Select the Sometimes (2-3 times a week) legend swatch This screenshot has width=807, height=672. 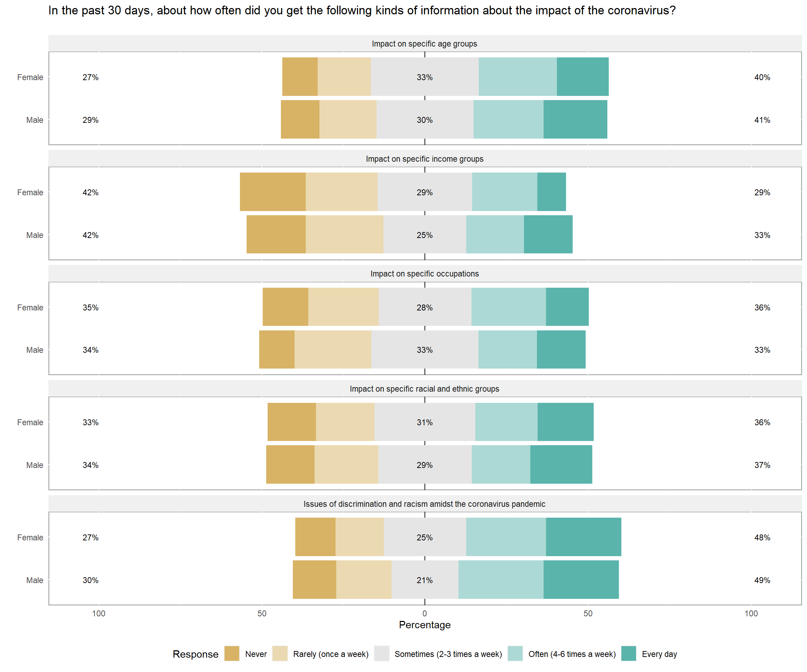[381, 653]
